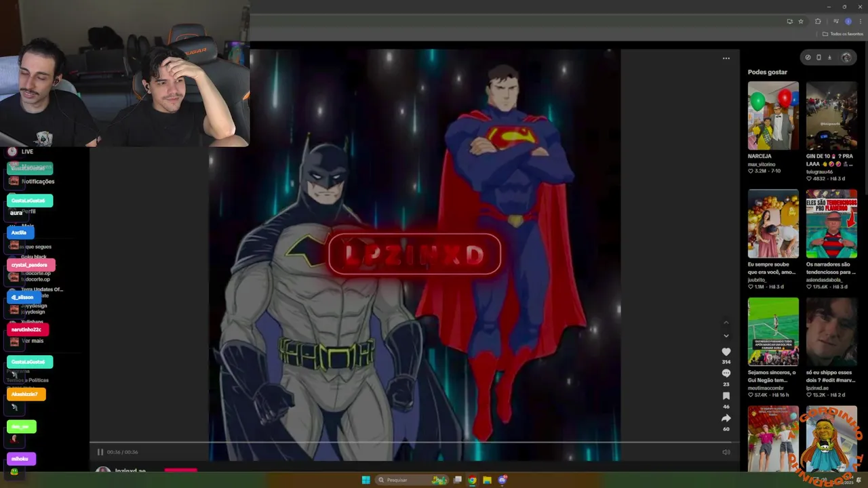
Task: Click the 'NARCEJA' video title
Action: coord(759,156)
